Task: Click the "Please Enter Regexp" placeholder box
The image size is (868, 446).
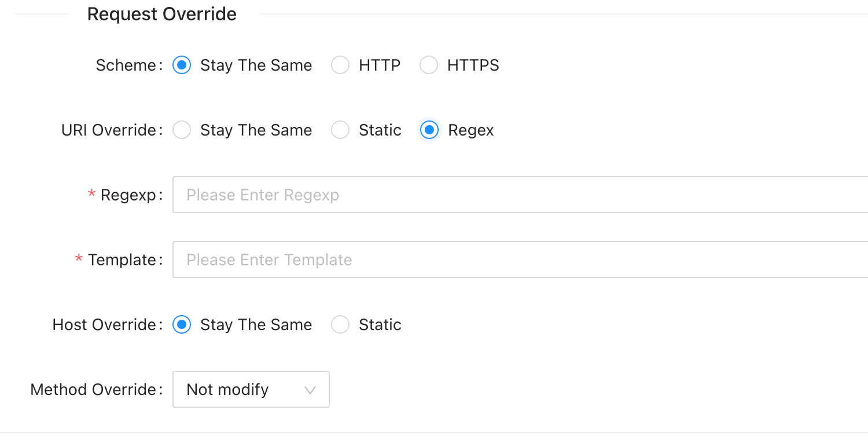Action: tap(263, 195)
